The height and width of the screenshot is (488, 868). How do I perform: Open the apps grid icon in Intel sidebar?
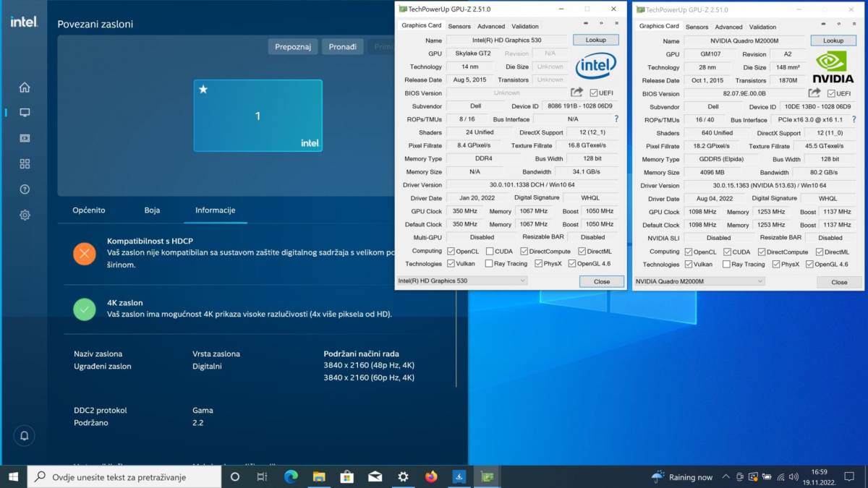click(x=25, y=164)
